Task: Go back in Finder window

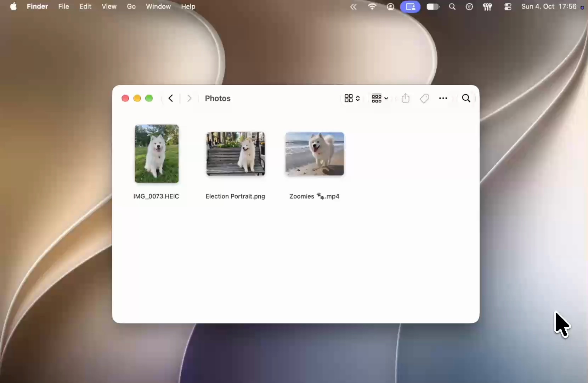Action: [x=171, y=98]
